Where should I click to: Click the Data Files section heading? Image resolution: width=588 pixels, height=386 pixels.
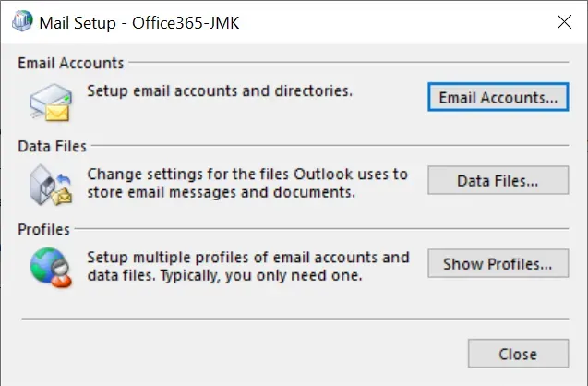(x=53, y=146)
